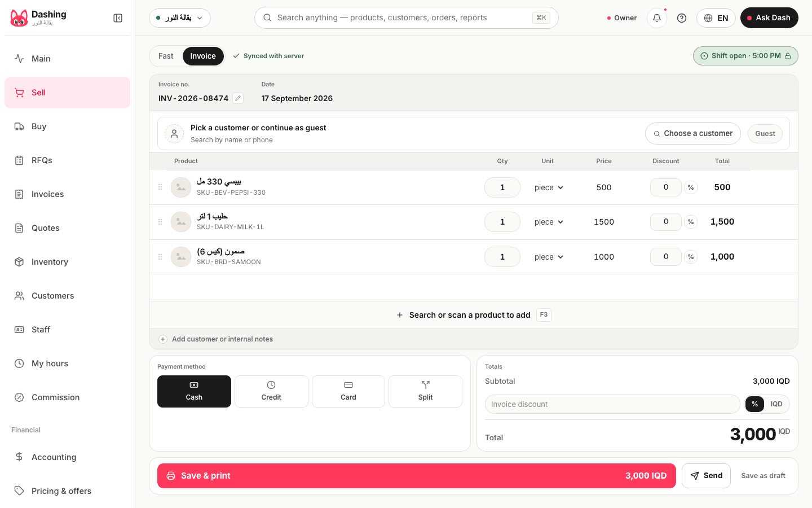The height and width of the screenshot is (508, 812).
Task: Collapse the sidebar panel icon
Action: [x=118, y=18]
